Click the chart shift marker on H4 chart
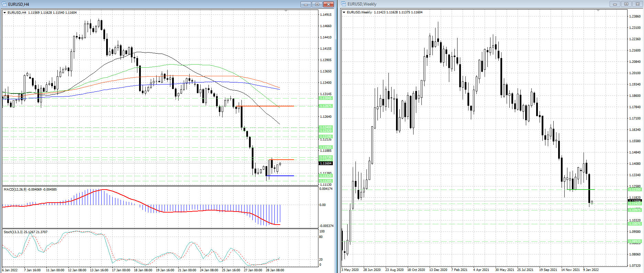The image size is (644, 273). click(x=286, y=11)
